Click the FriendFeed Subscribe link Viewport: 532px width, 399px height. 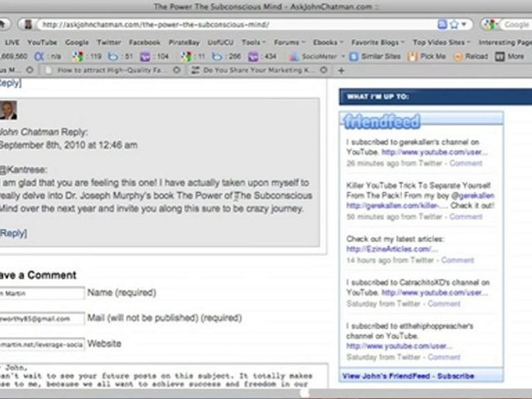click(x=456, y=376)
